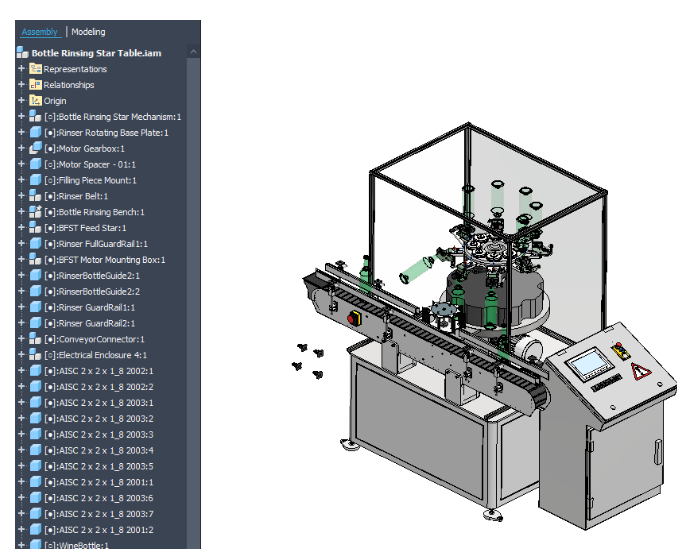
Task: Expand the Electrical Enclosure 4:1 node
Action: pos(21,355)
